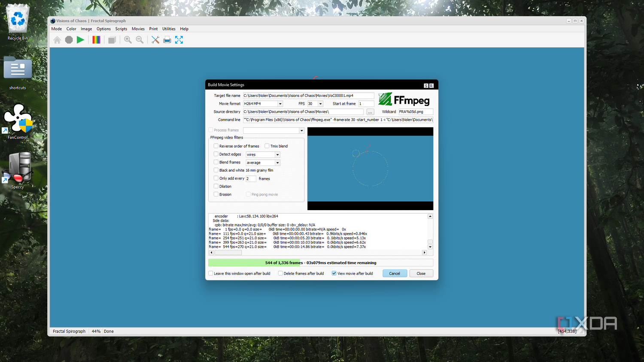Check the Blend frames option
644x362 pixels.
tap(216, 162)
